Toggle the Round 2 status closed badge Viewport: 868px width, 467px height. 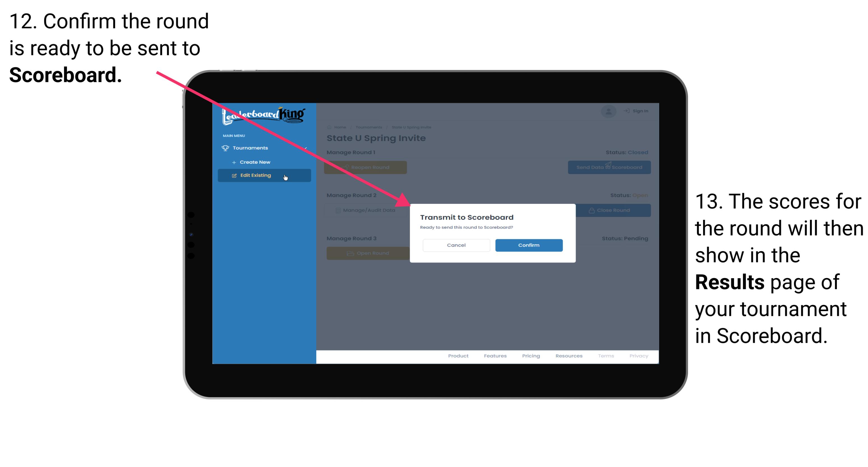640,195
